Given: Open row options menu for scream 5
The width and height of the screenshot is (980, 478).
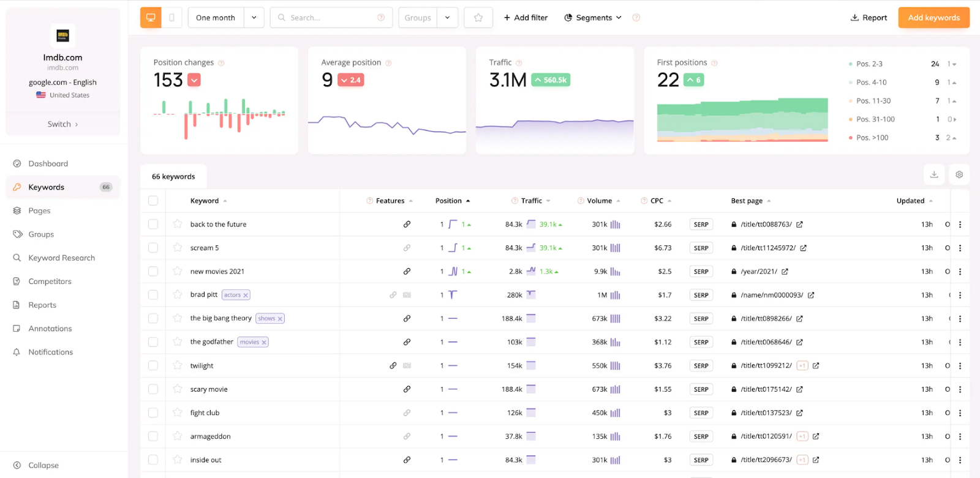Looking at the screenshot, I should [960, 248].
